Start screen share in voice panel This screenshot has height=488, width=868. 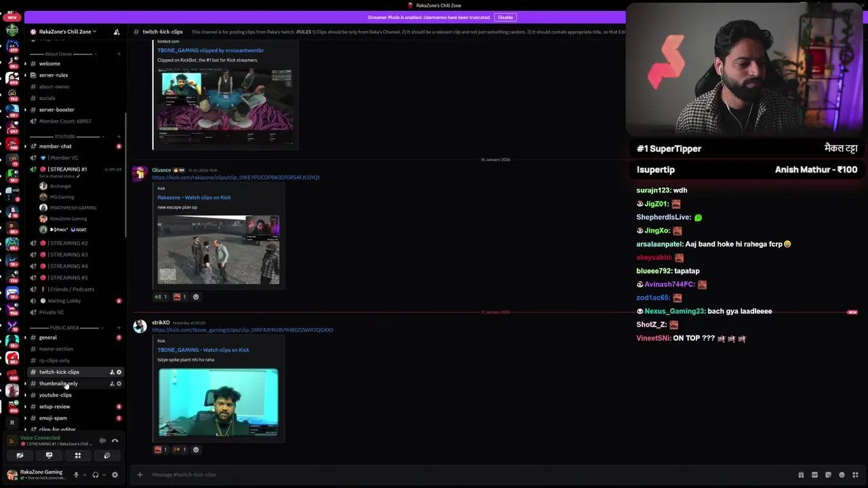coord(49,455)
